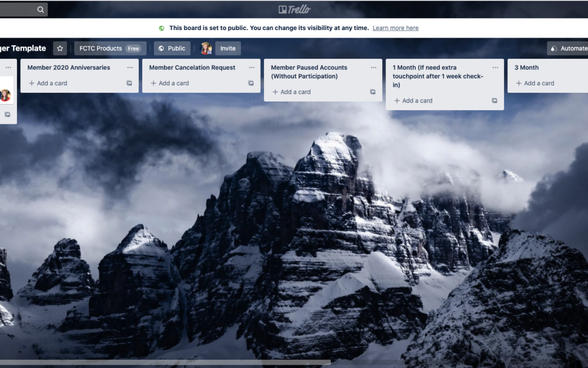Follow the Learn more here link

click(395, 28)
